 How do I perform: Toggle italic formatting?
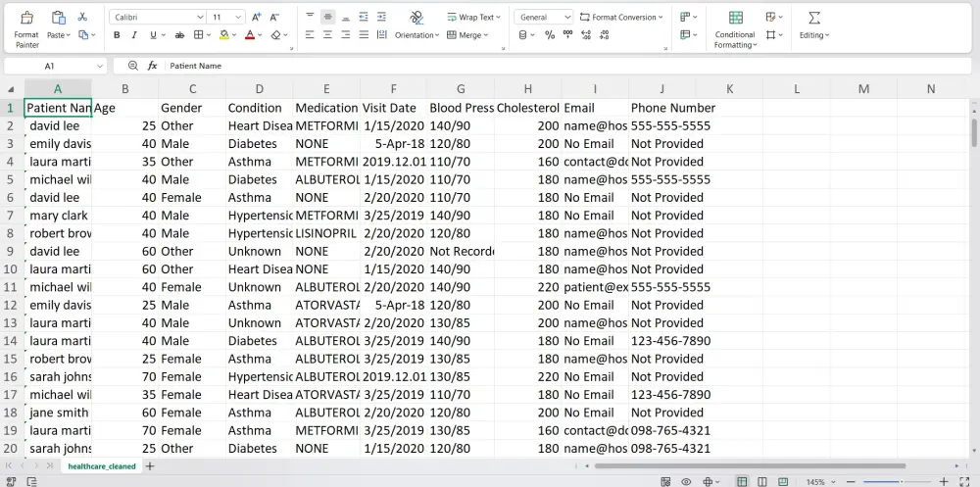point(133,35)
